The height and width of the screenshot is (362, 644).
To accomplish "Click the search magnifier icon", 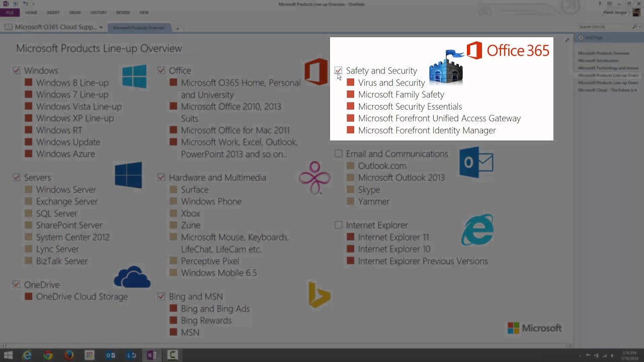I will click(635, 27).
